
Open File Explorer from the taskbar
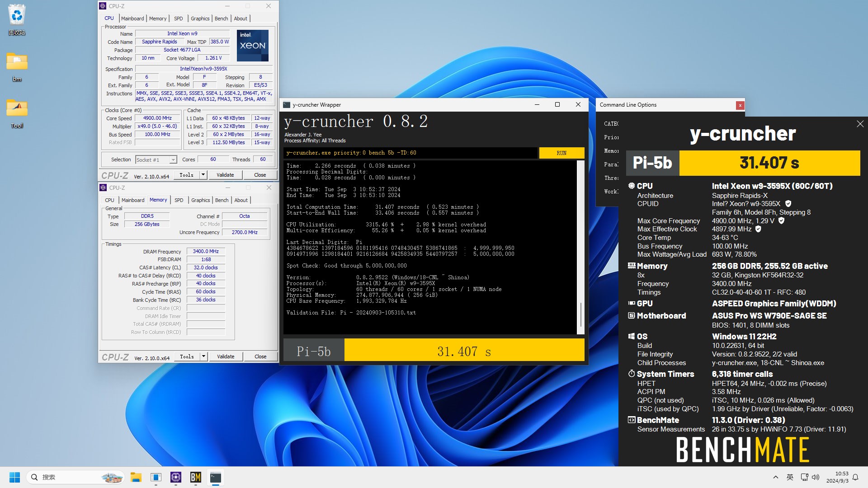[x=136, y=477]
